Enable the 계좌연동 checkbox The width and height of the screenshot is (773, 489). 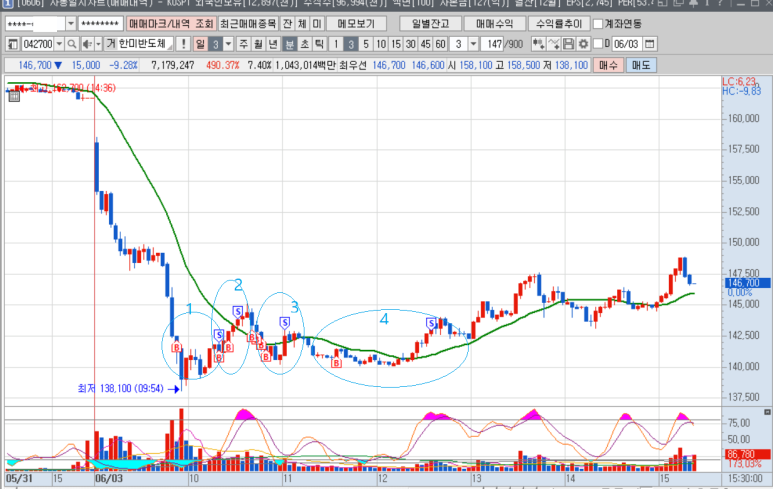point(598,23)
